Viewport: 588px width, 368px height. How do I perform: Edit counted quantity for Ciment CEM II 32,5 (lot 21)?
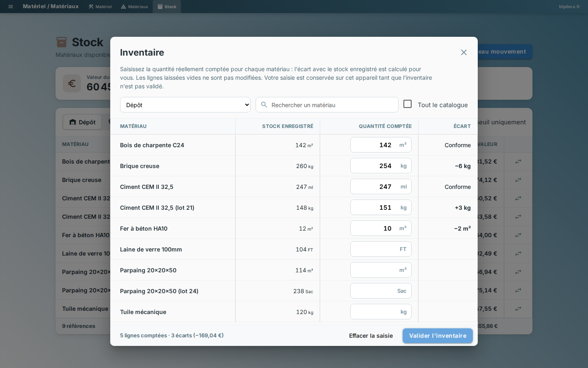coord(381,207)
